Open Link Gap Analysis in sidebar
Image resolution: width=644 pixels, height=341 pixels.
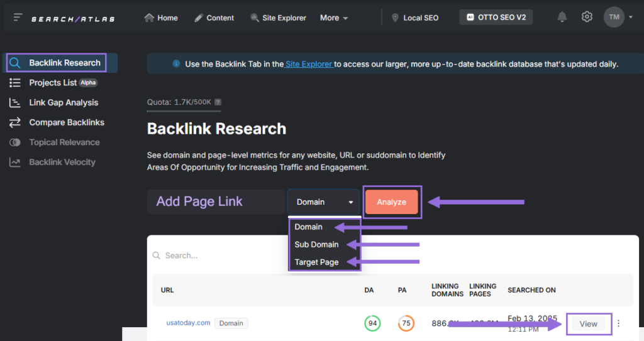[x=54, y=102]
